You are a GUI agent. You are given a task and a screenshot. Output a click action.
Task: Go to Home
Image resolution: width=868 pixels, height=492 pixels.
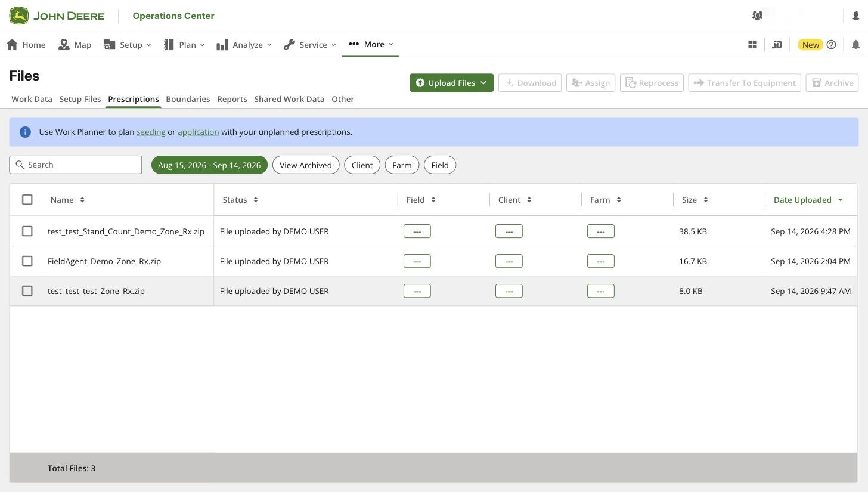[26, 44]
